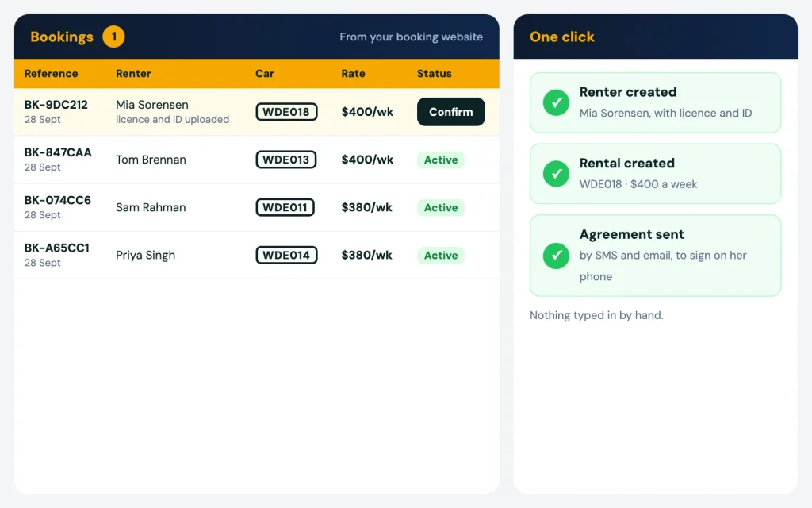
Task: Select booking reference BK-9DC212
Action: (56, 105)
